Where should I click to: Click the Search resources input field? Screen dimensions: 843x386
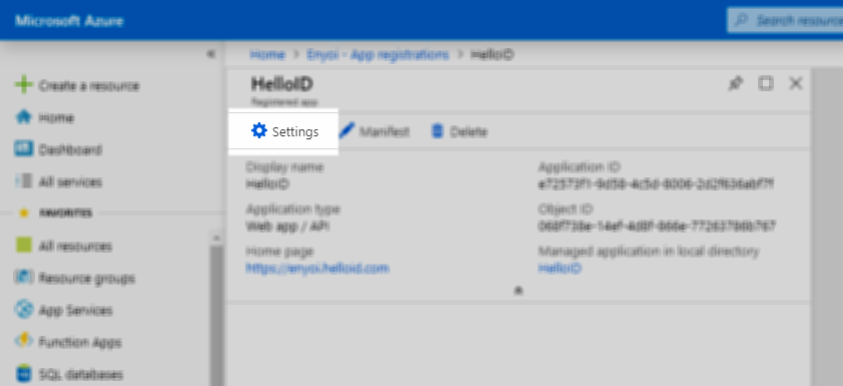point(785,20)
